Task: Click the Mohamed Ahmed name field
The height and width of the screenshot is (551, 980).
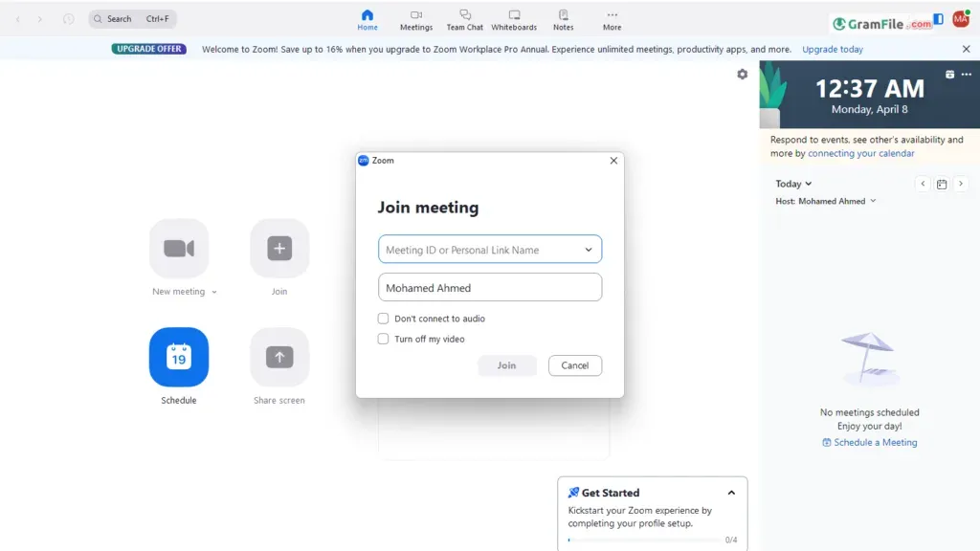Action: [490, 287]
